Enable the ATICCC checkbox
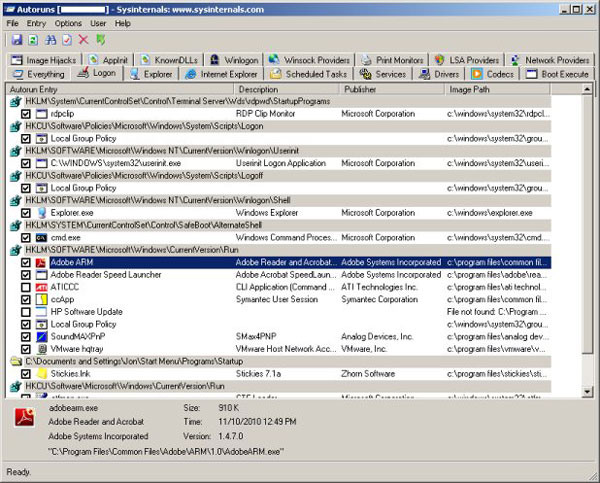This screenshot has width=600, height=483. (x=26, y=287)
